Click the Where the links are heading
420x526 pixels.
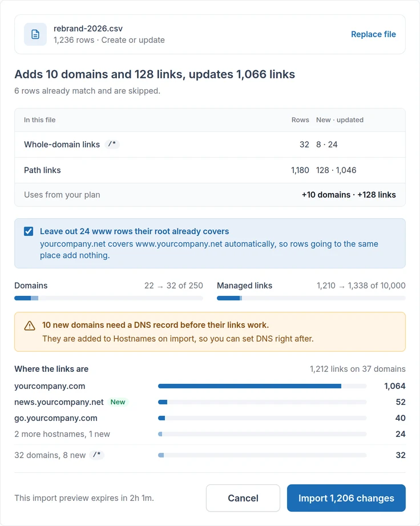pos(51,369)
